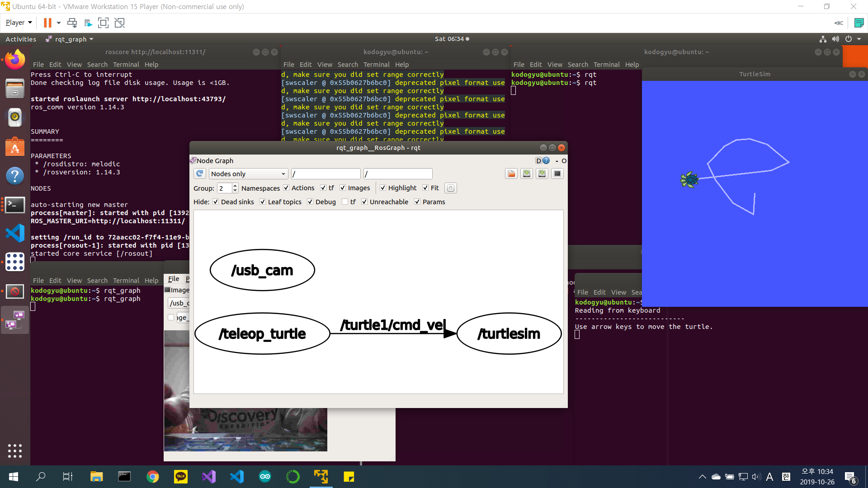Viewport: 868px width, 488px height.
Task: Click Activities in the top bar
Action: click(21, 39)
